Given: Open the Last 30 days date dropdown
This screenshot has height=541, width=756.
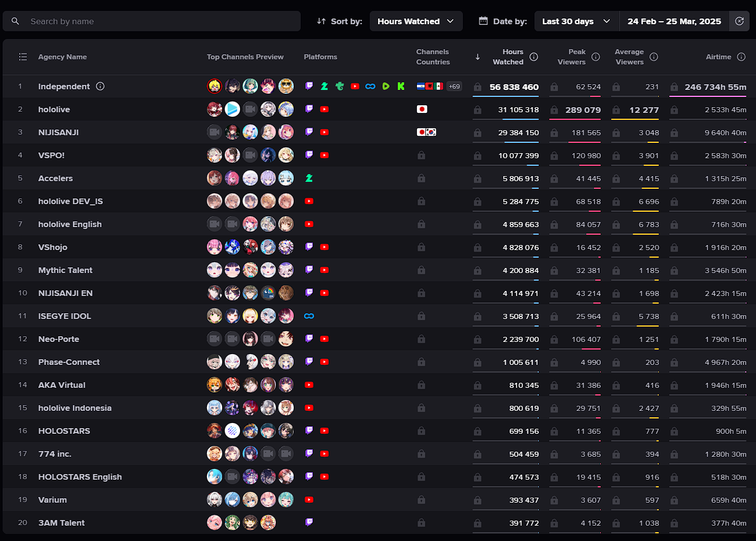Looking at the screenshot, I should point(576,21).
